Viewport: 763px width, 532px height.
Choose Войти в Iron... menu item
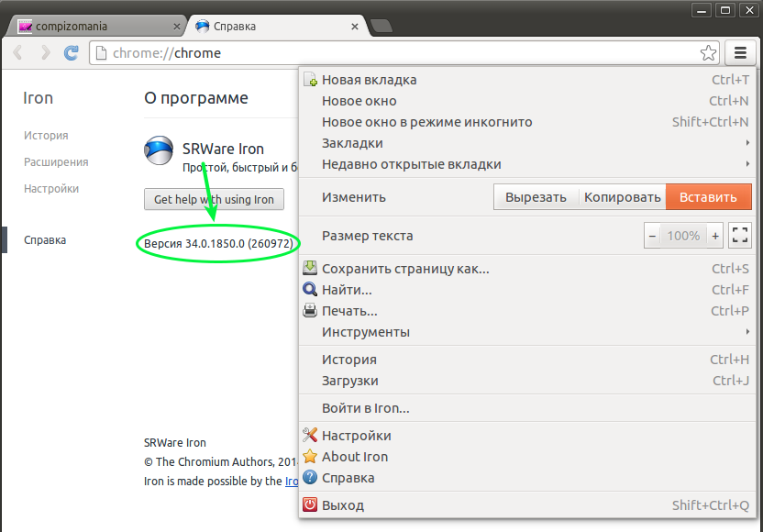pos(527,408)
